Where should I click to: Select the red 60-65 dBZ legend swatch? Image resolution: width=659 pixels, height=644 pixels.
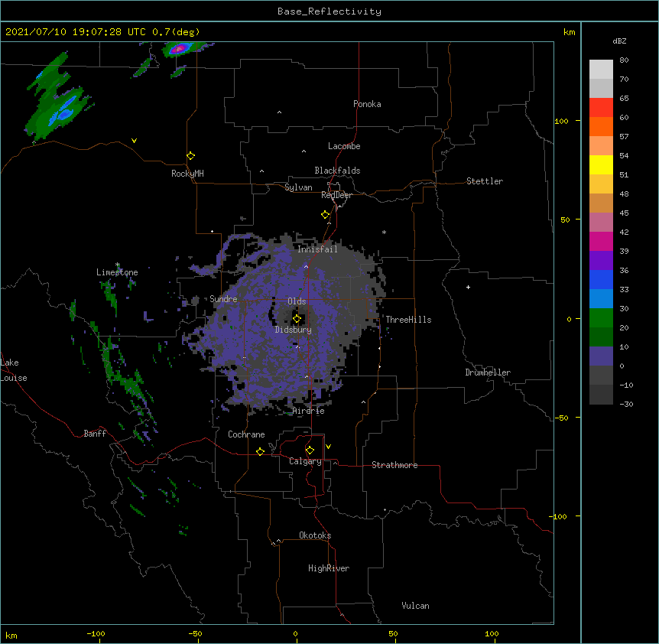click(601, 108)
